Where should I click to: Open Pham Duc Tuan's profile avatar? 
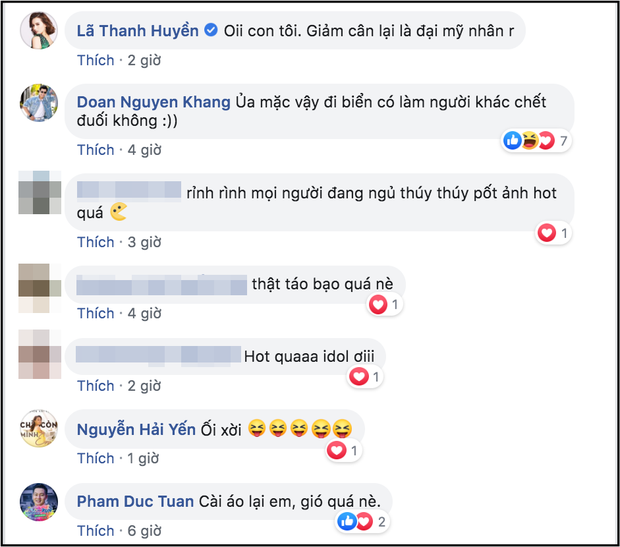(39, 502)
